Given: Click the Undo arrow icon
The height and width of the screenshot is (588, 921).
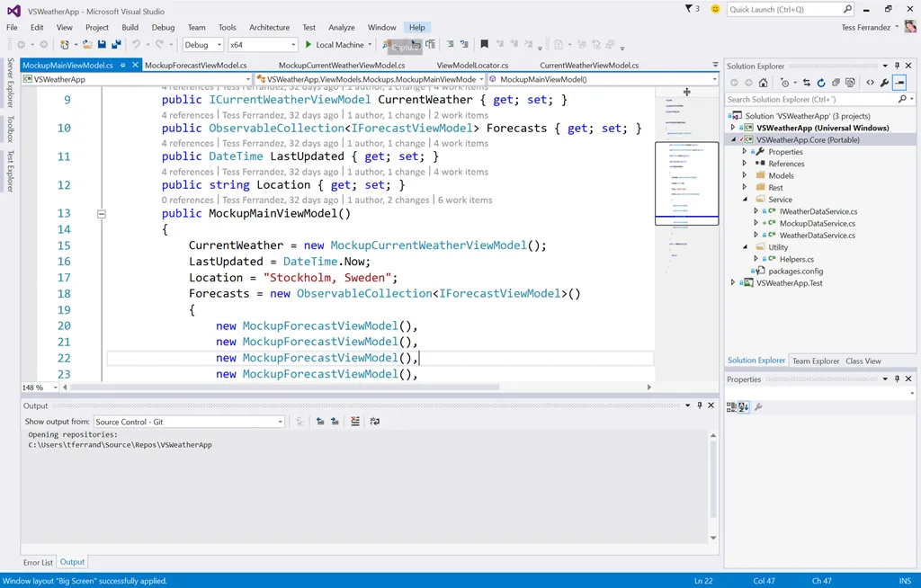Looking at the screenshot, I should pyautogui.click(x=137, y=44).
